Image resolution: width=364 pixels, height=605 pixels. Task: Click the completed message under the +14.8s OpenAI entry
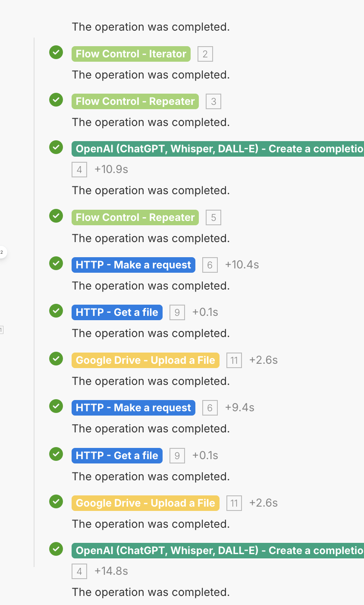(151, 592)
